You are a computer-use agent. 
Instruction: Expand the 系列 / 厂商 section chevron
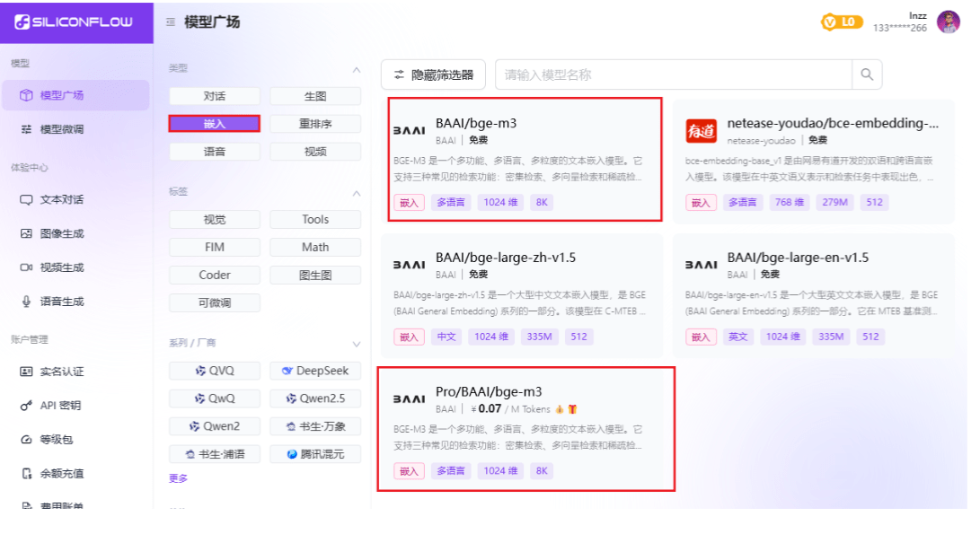(357, 344)
